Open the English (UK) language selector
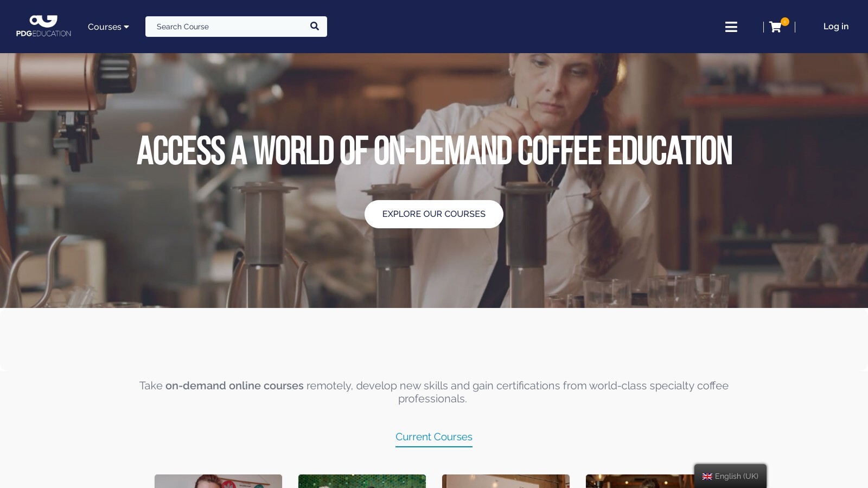868x488 pixels. (x=730, y=476)
